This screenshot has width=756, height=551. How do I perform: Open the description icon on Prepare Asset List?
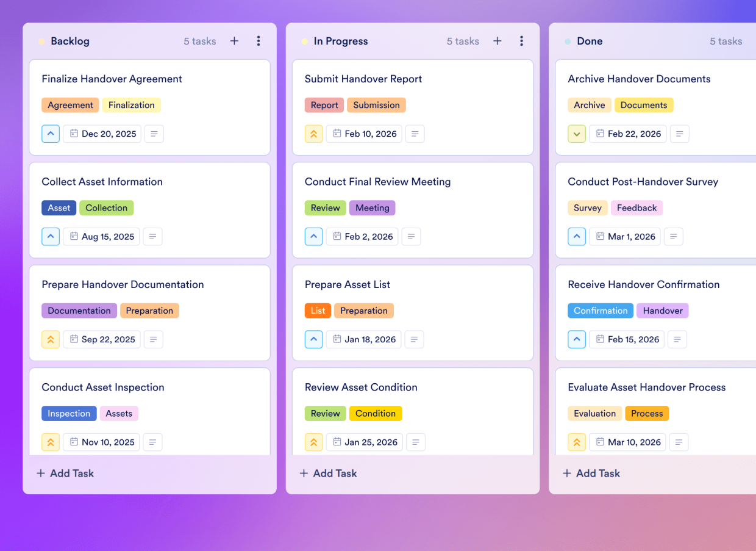415,339
